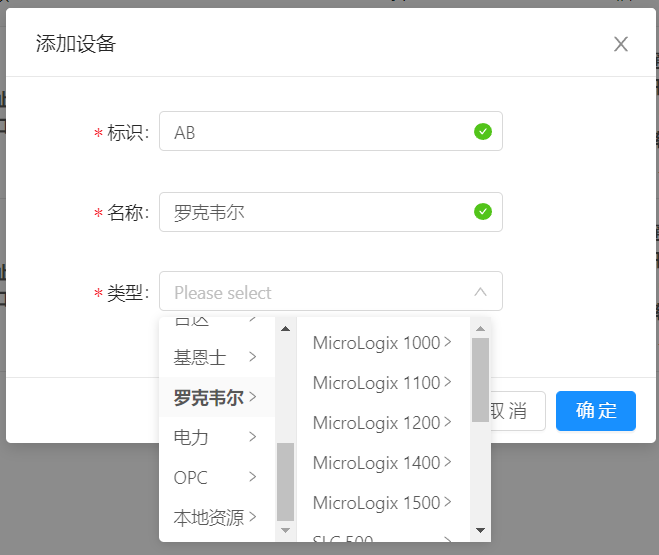Close the 添加设备 dialog with the X
The height and width of the screenshot is (555, 659).
pyautogui.click(x=621, y=44)
